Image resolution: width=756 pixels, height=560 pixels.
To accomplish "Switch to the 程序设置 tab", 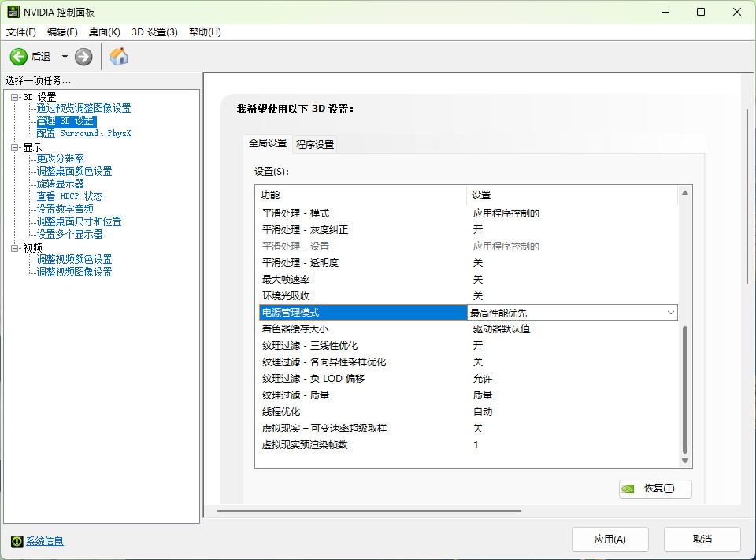I will tap(315, 144).
